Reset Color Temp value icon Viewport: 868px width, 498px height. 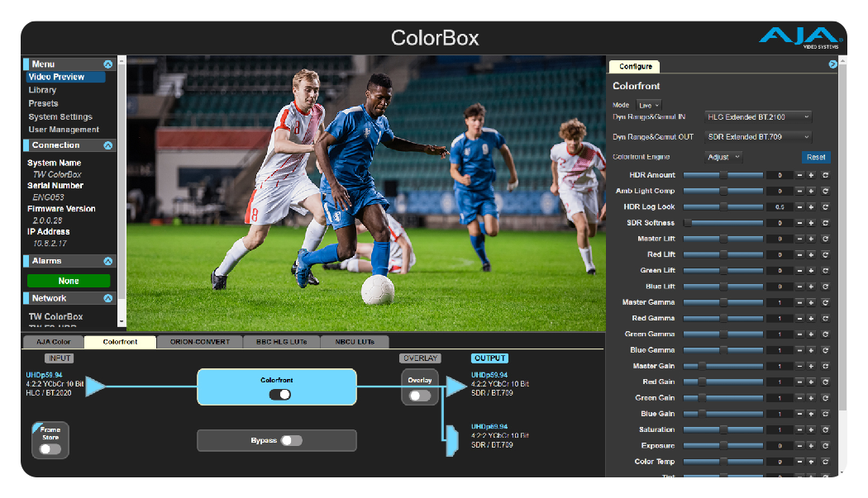825,462
